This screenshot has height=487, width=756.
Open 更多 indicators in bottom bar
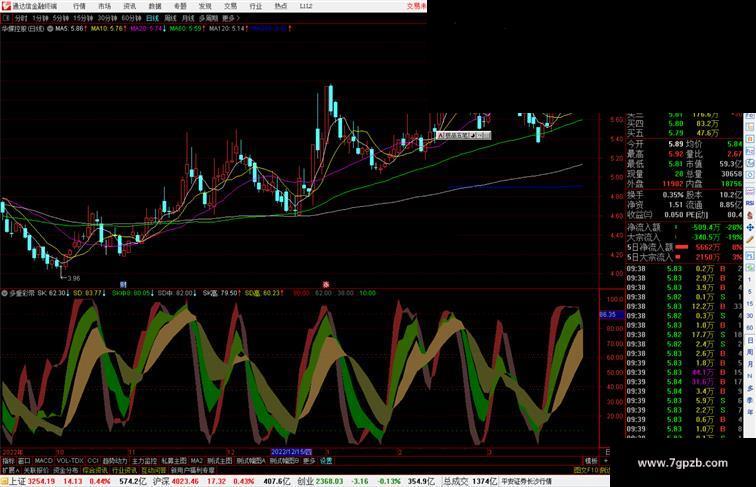[x=309, y=461]
